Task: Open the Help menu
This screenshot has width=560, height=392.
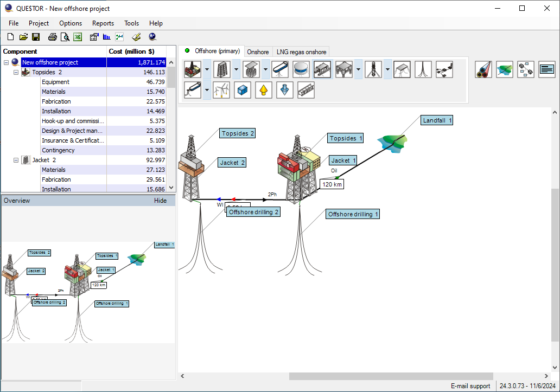Action: tap(156, 23)
